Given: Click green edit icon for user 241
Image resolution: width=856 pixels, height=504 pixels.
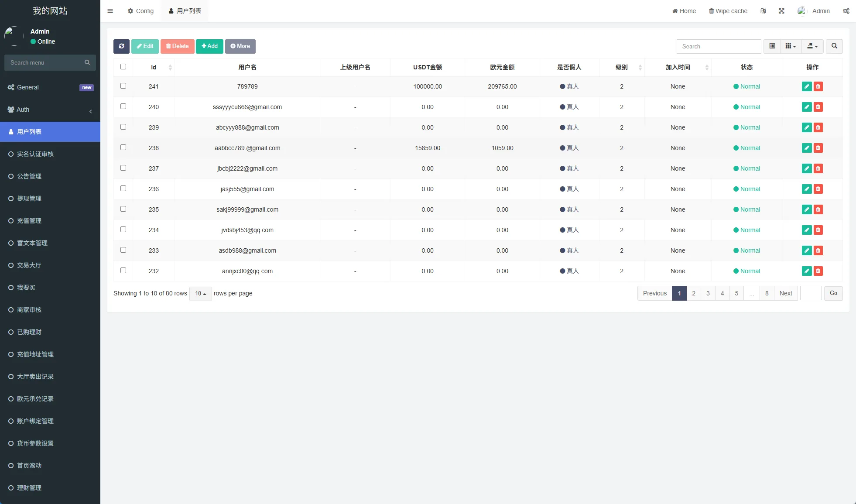Looking at the screenshot, I should 807,86.
